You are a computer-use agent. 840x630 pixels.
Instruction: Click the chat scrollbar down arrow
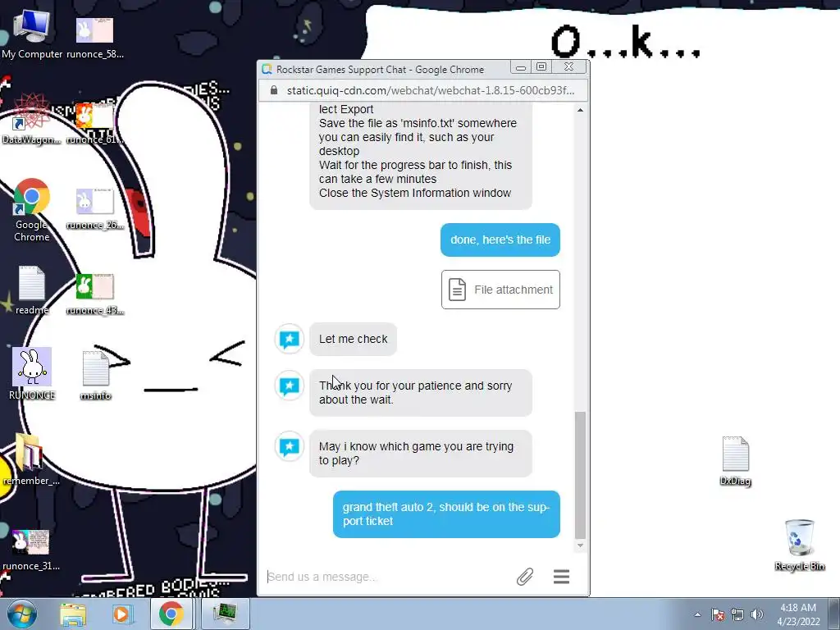(x=580, y=546)
